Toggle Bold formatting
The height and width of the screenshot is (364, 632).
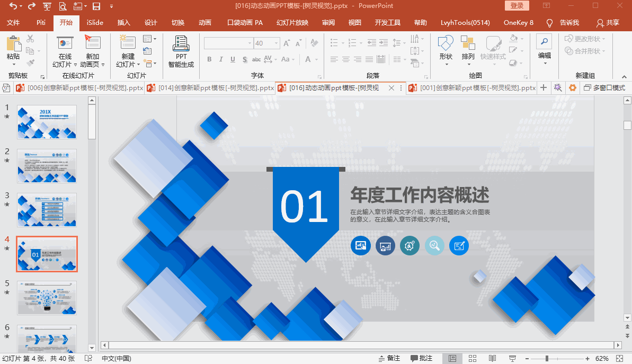pos(209,59)
